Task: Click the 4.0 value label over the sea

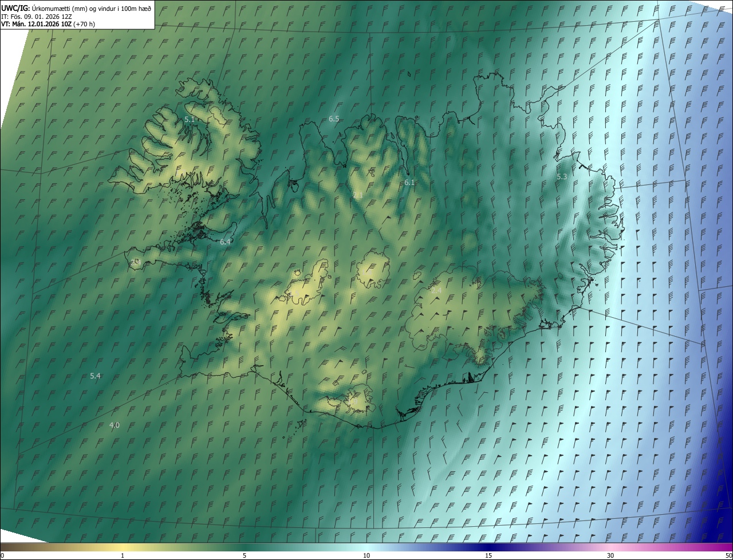Action: point(115,425)
